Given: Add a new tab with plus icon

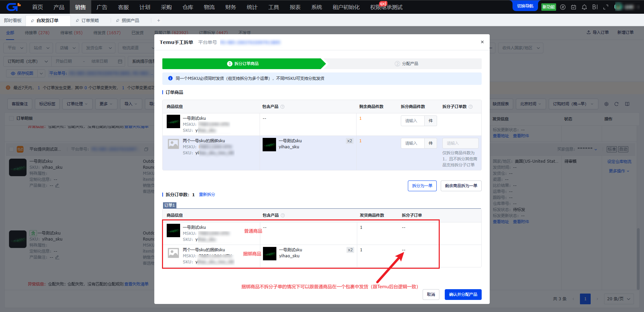Looking at the screenshot, I should (159, 20).
